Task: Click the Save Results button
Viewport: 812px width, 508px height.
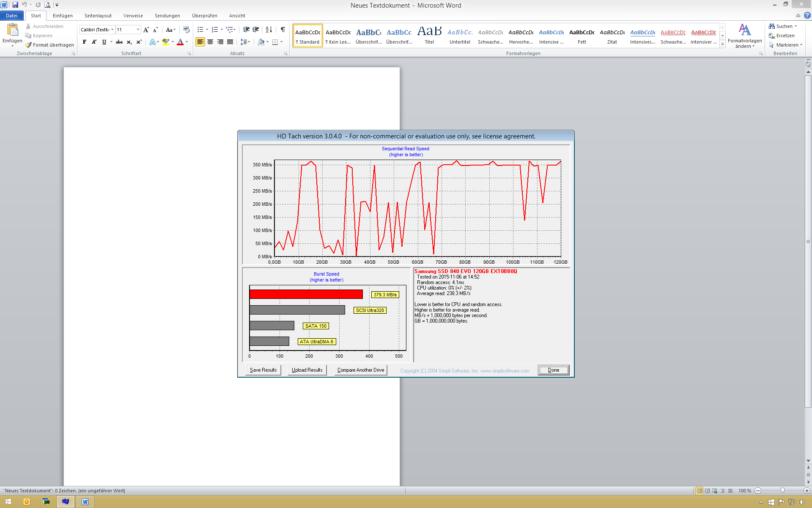Action: 263,370
